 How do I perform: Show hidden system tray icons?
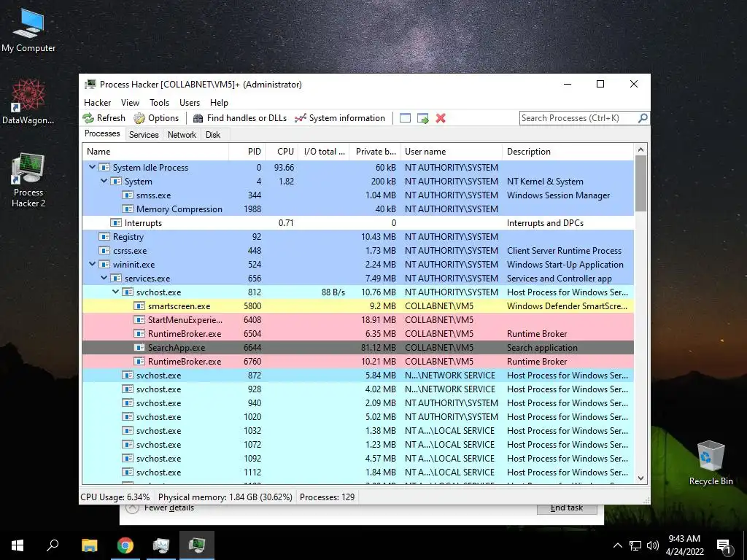click(617, 545)
